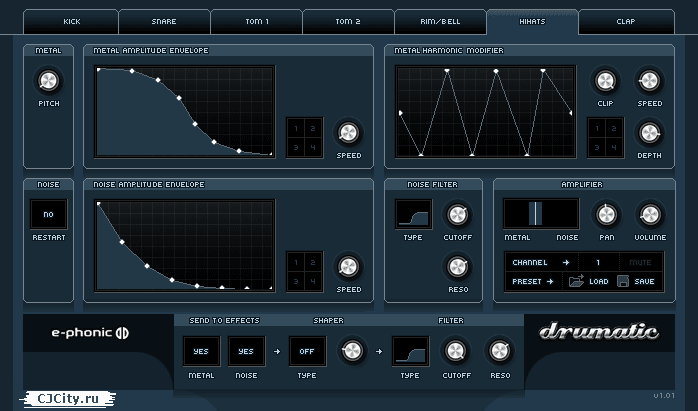Select metal envelope preset 1

tap(296, 129)
